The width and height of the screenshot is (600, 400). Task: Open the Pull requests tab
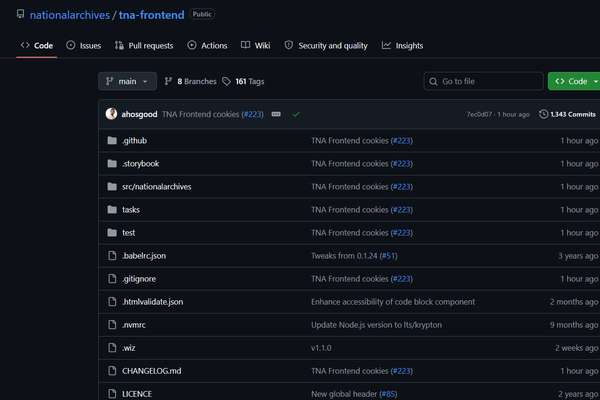click(x=144, y=46)
